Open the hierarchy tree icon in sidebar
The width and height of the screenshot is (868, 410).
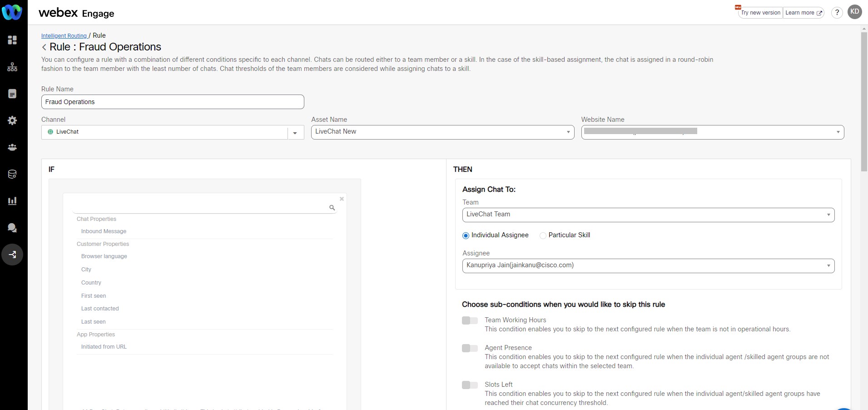tap(12, 67)
